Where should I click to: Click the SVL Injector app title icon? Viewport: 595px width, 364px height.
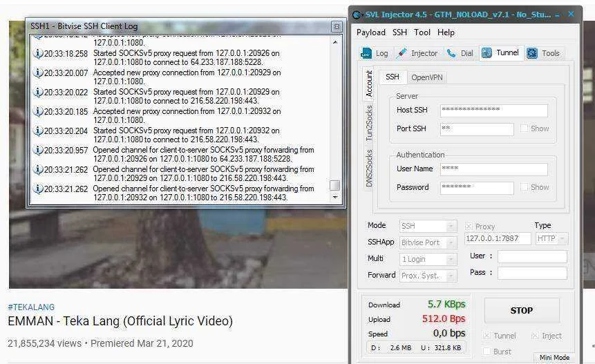[357, 15]
